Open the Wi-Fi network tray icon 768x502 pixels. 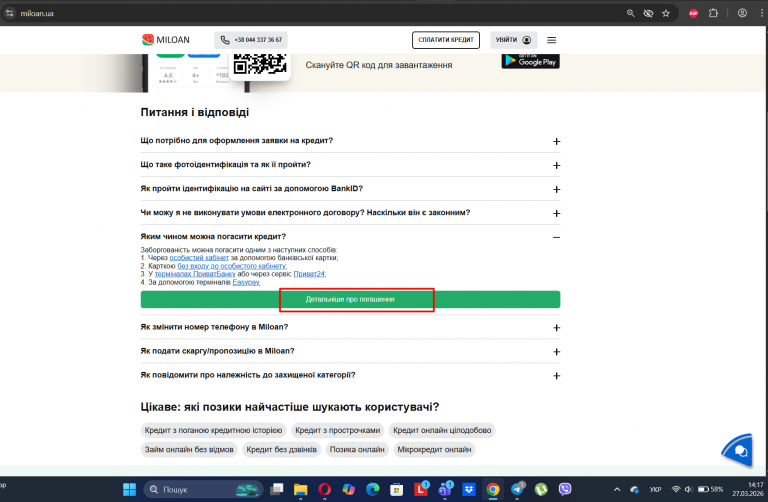point(676,489)
